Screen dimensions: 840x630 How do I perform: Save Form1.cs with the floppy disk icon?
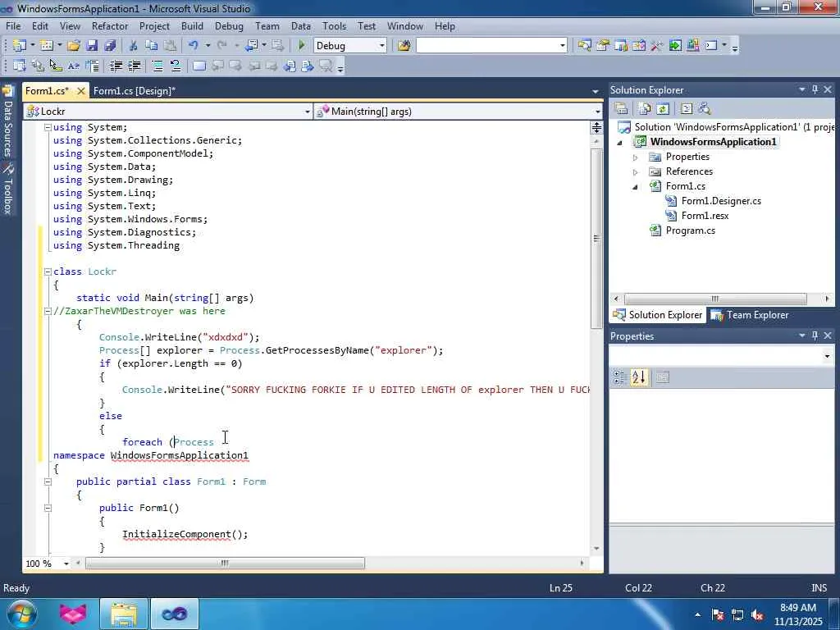[x=92, y=46]
